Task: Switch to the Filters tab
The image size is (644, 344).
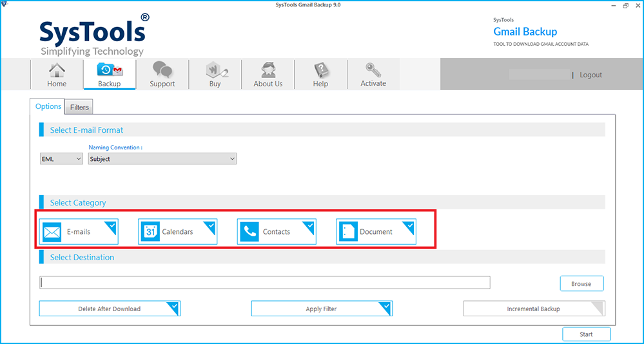Action: [x=79, y=107]
